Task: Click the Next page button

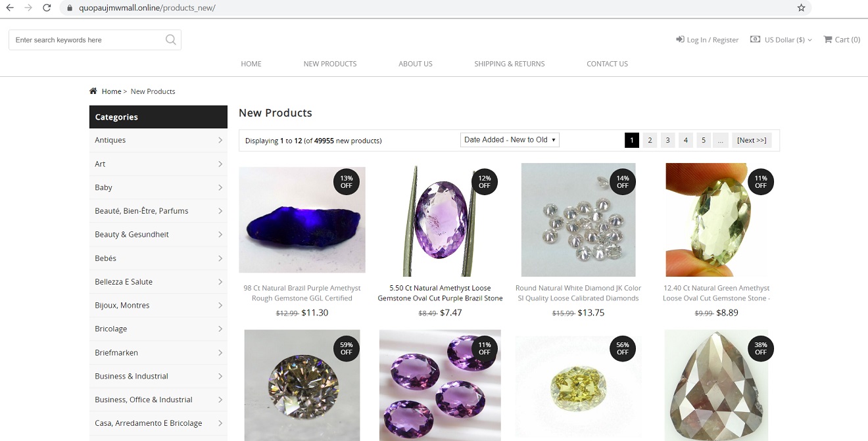Action: coord(752,140)
